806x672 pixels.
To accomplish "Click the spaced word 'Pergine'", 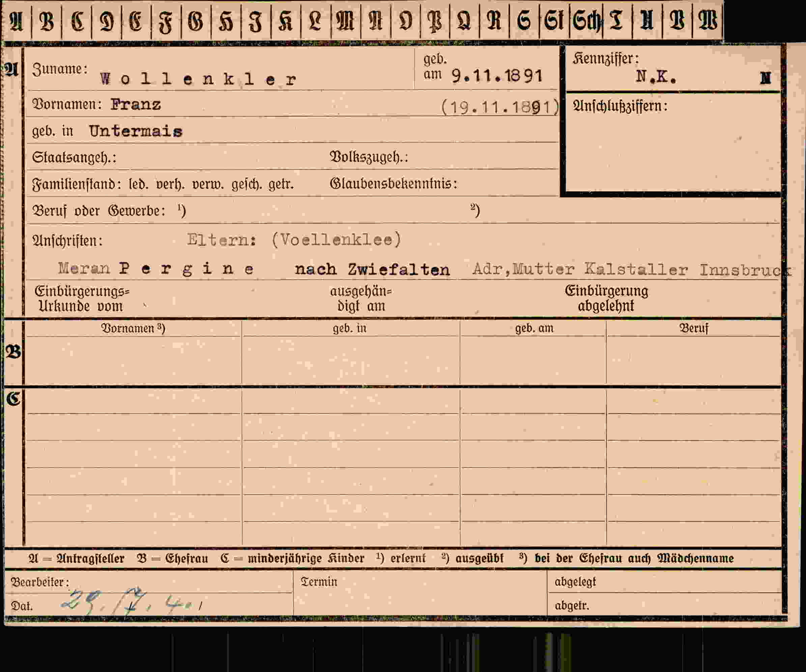I will coord(186,269).
